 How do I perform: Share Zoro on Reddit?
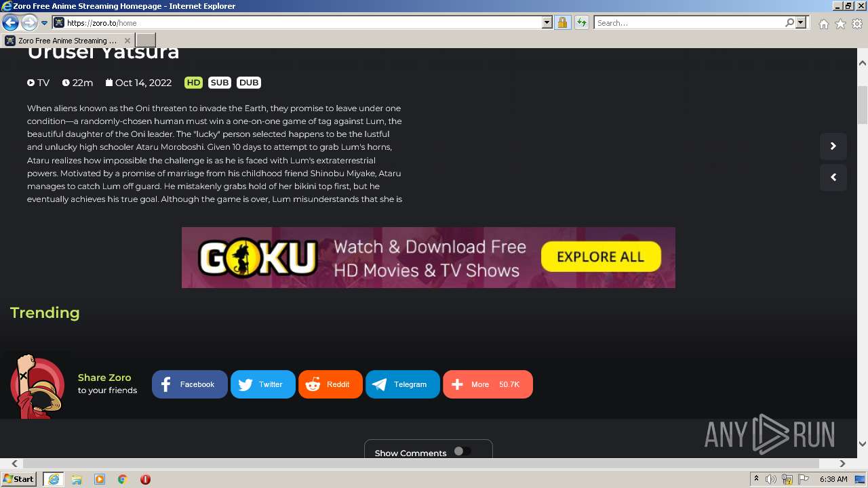click(330, 384)
